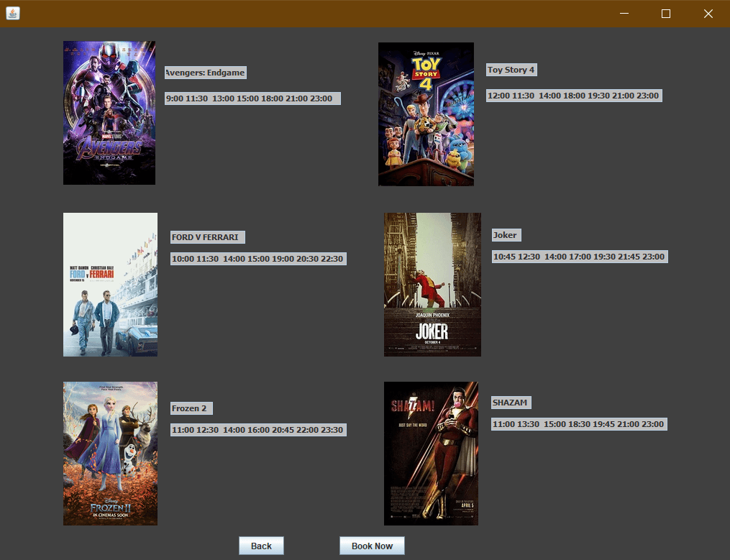Click the 'Joker' title label
The height and width of the screenshot is (560, 730).
pos(506,235)
